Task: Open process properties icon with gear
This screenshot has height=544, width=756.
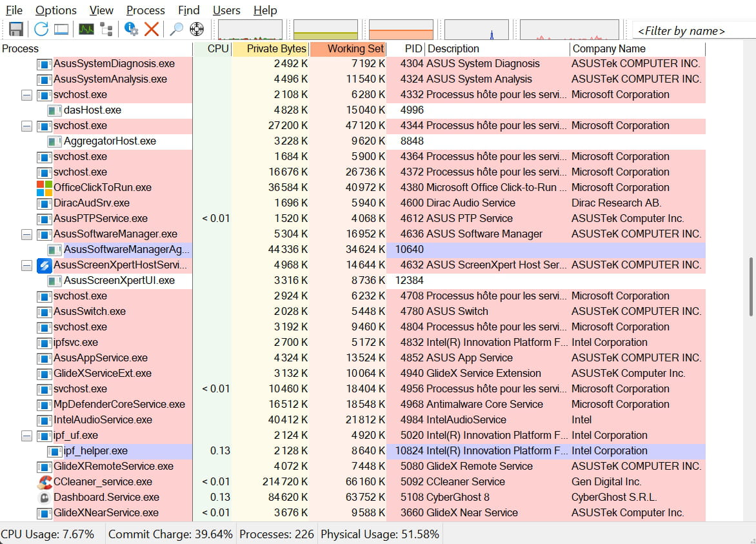Action: (132, 29)
